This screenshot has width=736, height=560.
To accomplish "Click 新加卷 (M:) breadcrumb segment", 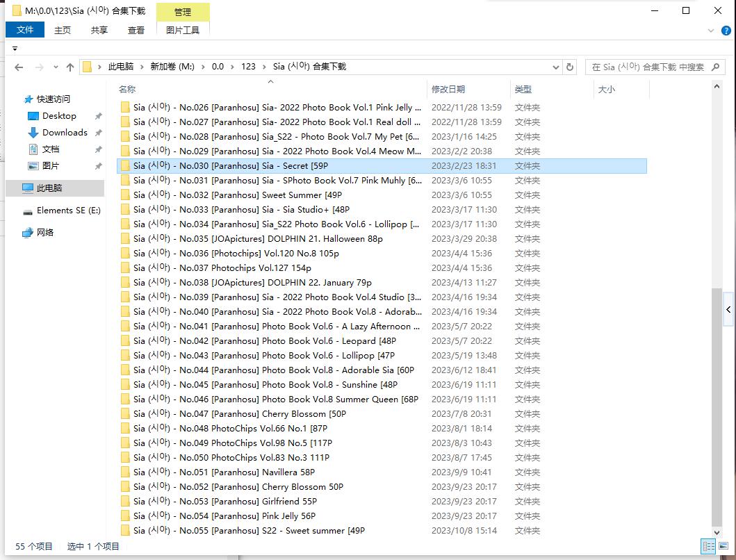I will click(x=172, y=67).
